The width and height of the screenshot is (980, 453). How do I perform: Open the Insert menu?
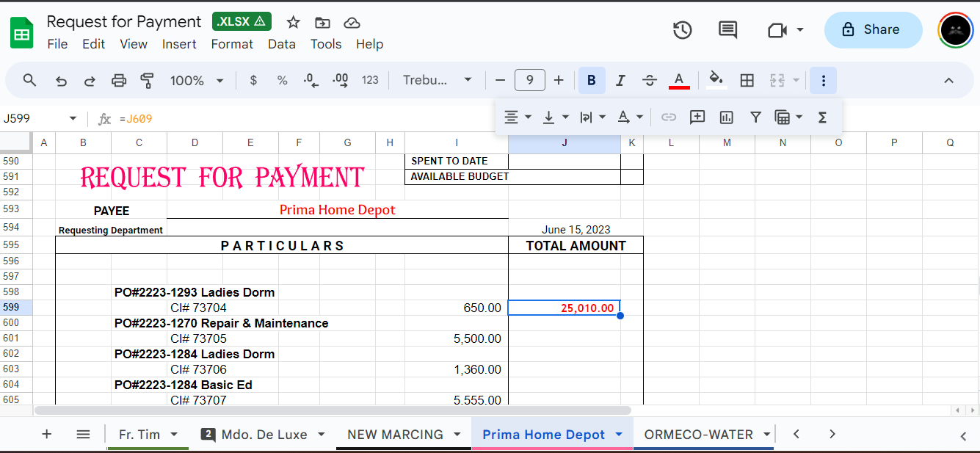click(x=179, y=44)
